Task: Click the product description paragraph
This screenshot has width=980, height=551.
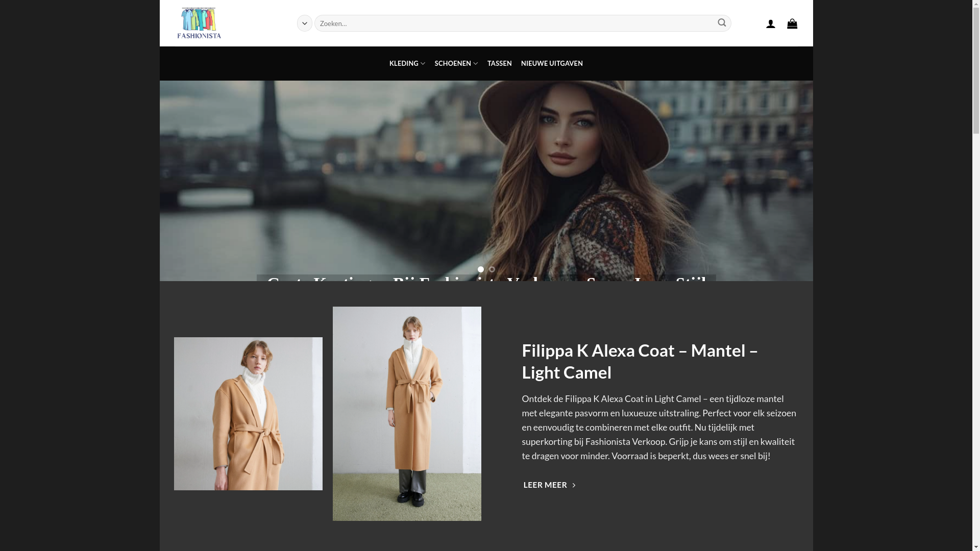Action: click(659, 427)
